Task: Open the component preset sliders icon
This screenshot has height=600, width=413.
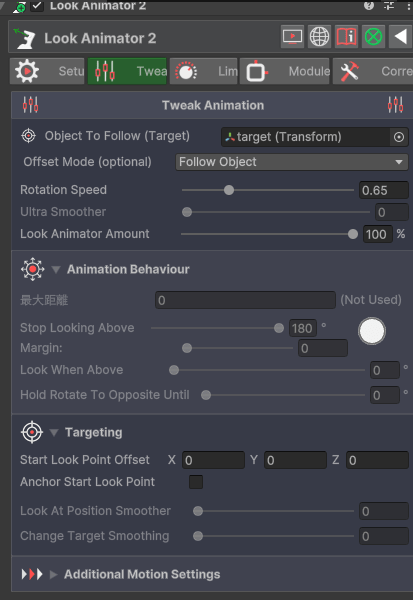Action: (x=389, y=5)
